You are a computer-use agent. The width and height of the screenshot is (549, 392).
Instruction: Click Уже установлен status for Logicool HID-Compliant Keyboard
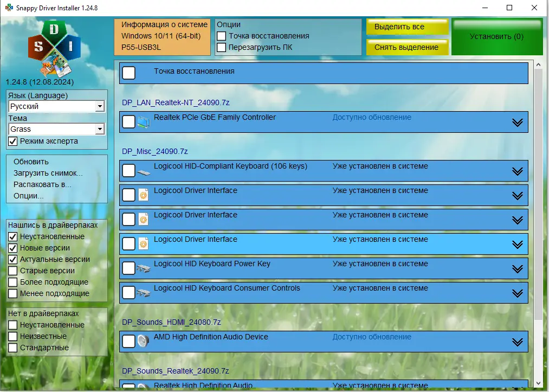(x=380, y=166)
